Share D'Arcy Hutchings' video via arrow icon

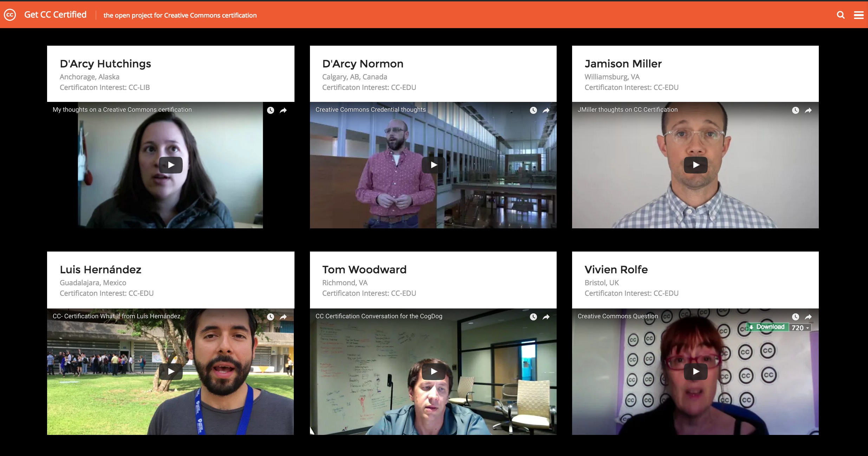[283, 110]
